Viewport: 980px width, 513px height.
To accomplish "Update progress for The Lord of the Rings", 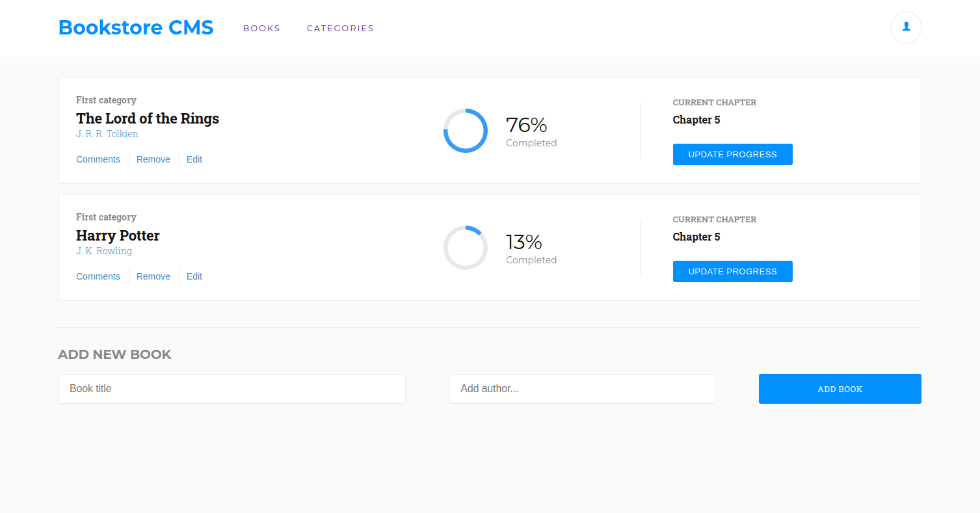I will point(732,154).
